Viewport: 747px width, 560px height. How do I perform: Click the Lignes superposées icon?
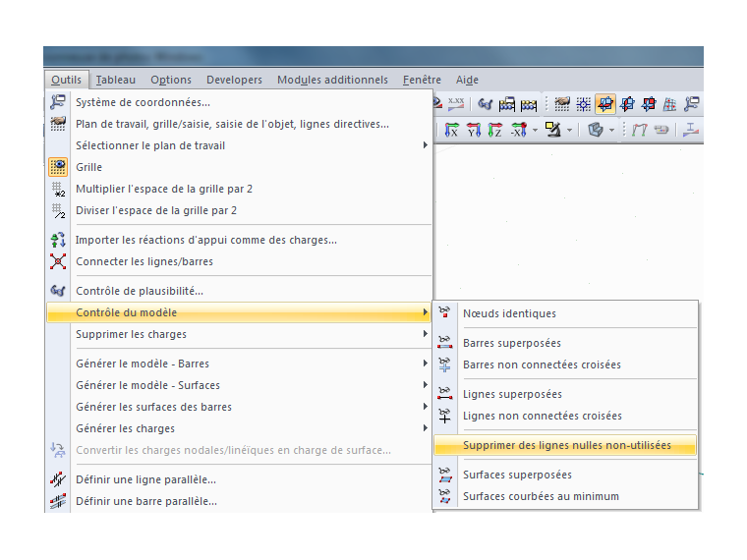(444, 394)
